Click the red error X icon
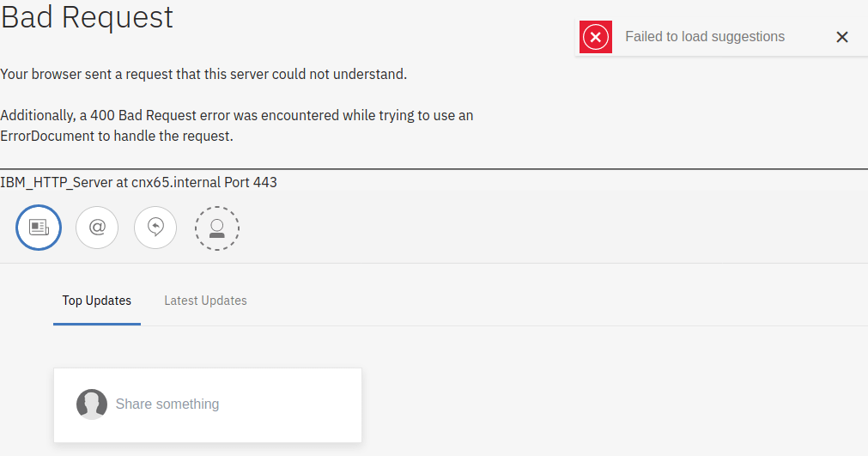 pos(595,37)
